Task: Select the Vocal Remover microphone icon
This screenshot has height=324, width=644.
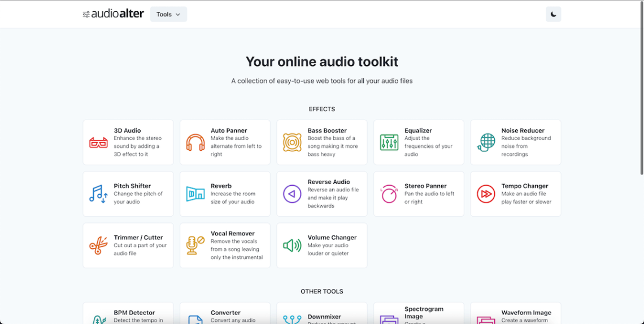Action: click(195, 246)
